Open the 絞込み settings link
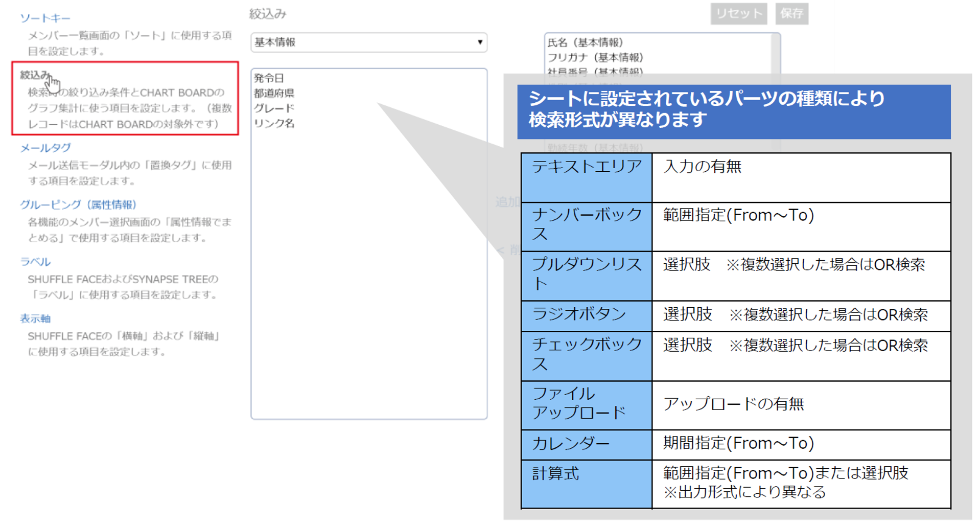This screenshot has height=525, width=980. (35, 75)
